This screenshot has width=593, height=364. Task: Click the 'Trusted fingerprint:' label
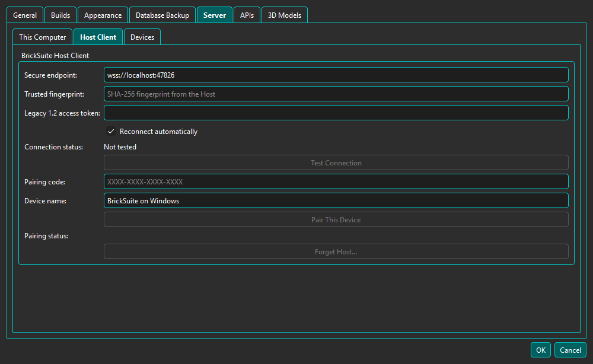pyautogui.click(x=54, y=94)
